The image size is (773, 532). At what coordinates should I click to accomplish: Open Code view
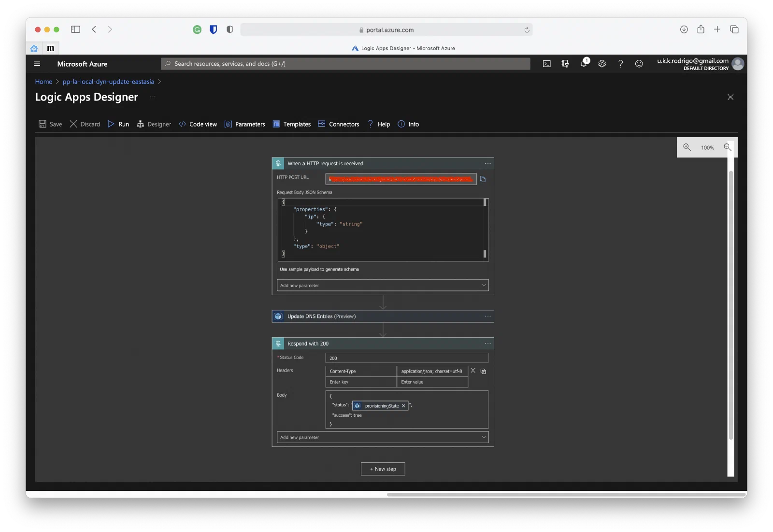point(198,124)
